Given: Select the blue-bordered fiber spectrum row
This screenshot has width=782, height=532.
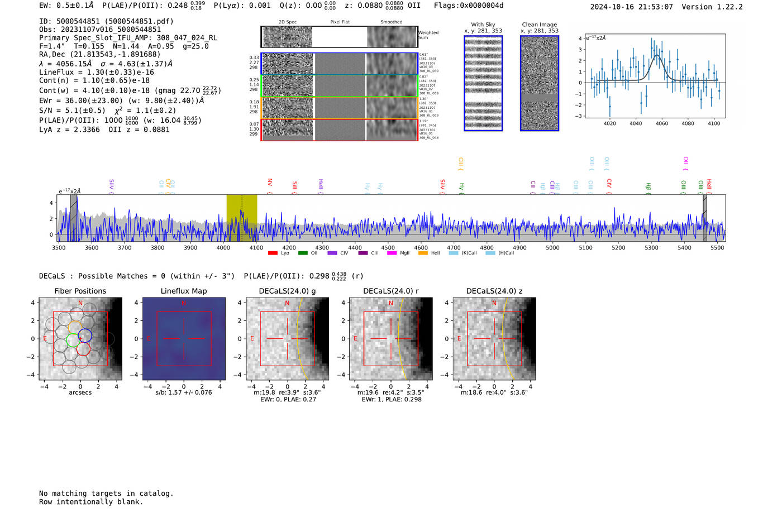Looking at the screenshot, I should pos(340,64).
